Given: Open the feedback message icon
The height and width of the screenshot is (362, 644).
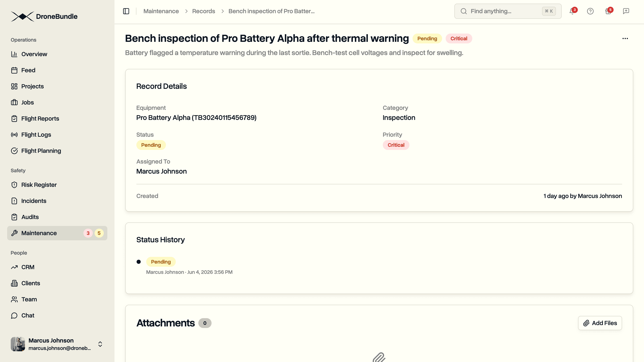Looking at the screenshot, I should [x=626, y=11].
